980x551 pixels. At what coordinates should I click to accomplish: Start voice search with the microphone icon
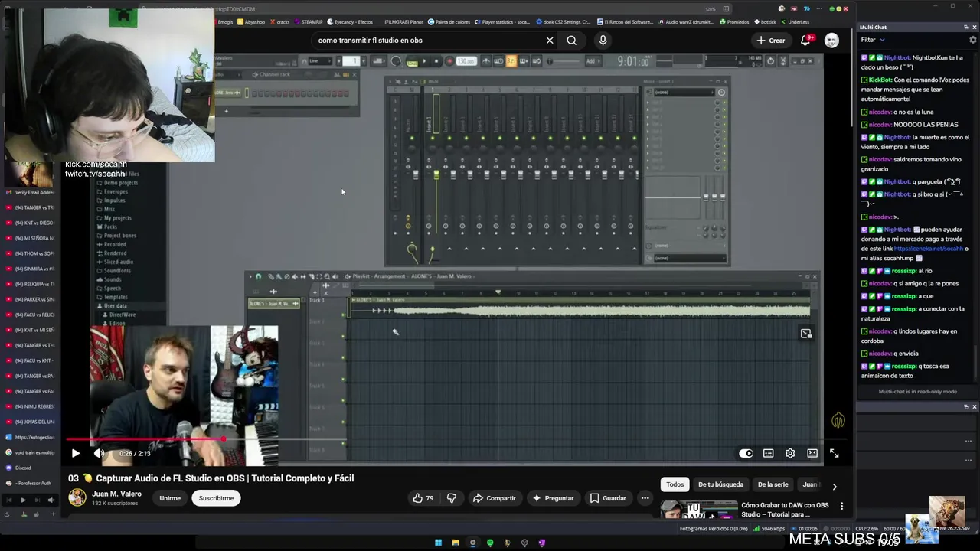[603, 41]
